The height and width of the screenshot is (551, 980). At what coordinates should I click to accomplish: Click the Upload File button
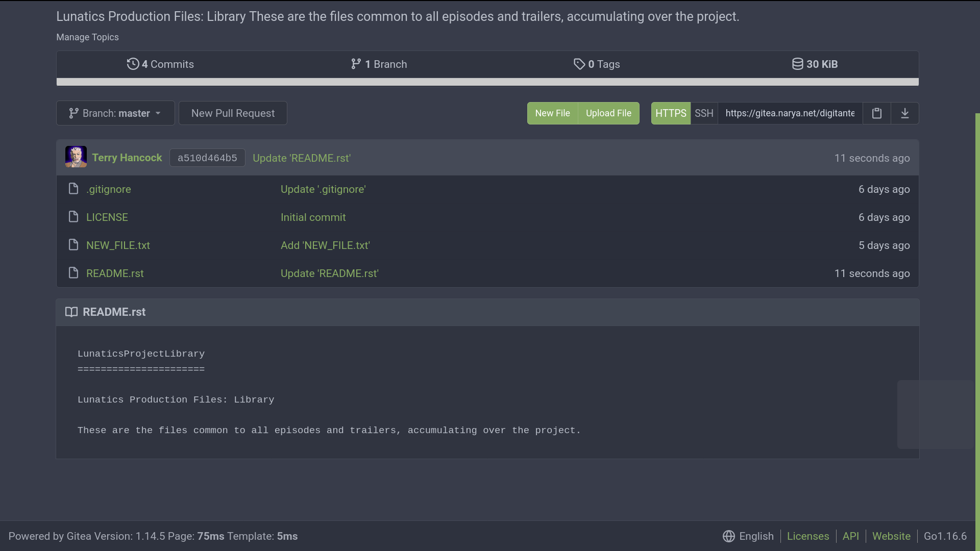pyautogui.click(x=608, y=113)
